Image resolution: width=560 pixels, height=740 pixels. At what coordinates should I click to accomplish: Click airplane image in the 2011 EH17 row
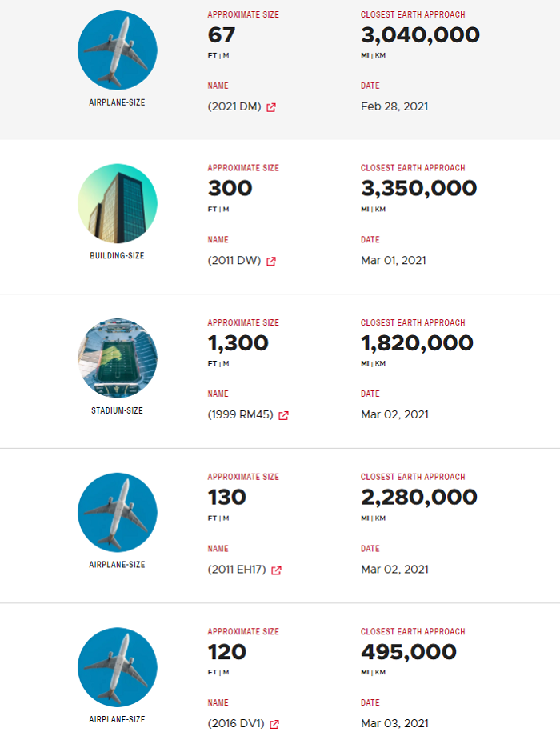[x=118, y=512]
